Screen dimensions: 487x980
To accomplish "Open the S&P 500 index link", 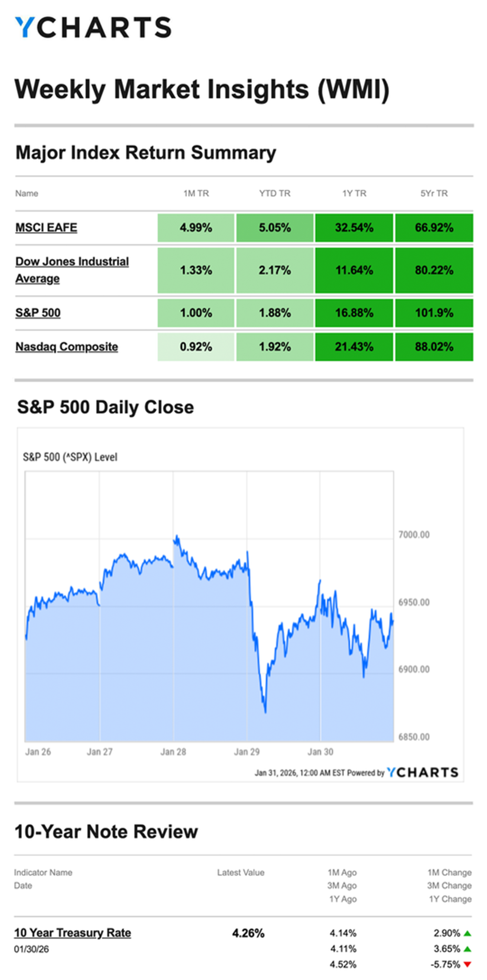I will 38,313.
